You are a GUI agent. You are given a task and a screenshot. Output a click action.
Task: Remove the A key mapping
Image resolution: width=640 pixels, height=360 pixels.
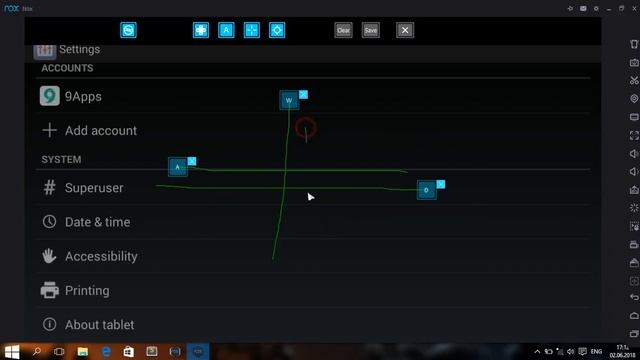click(192, 161)
